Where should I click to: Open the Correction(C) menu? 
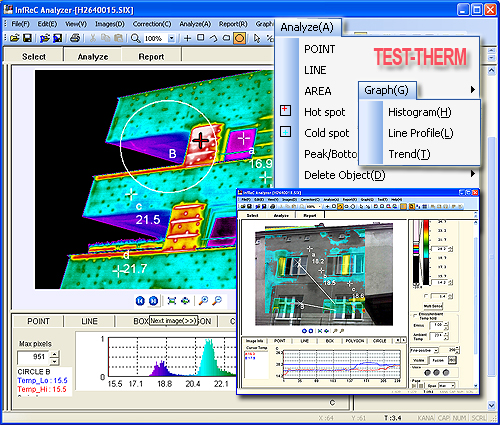pyautogui.click(x=152, y=24)
